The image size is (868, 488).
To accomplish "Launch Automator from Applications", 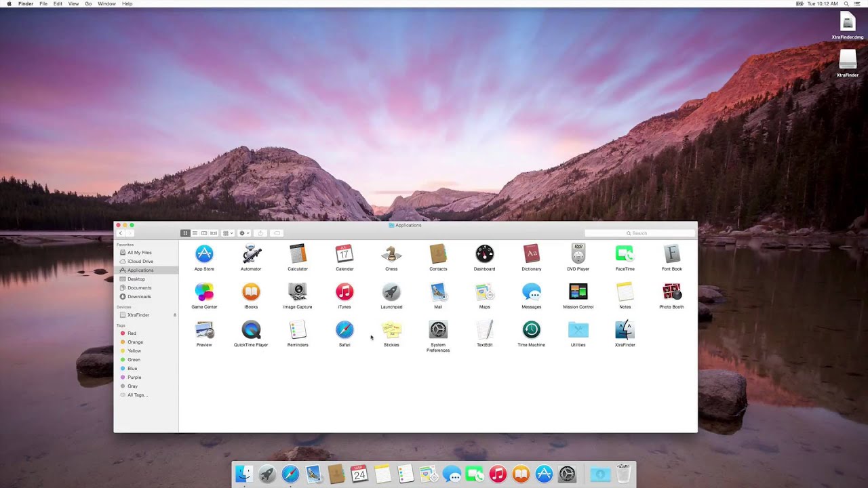I will tap(251, 254).
